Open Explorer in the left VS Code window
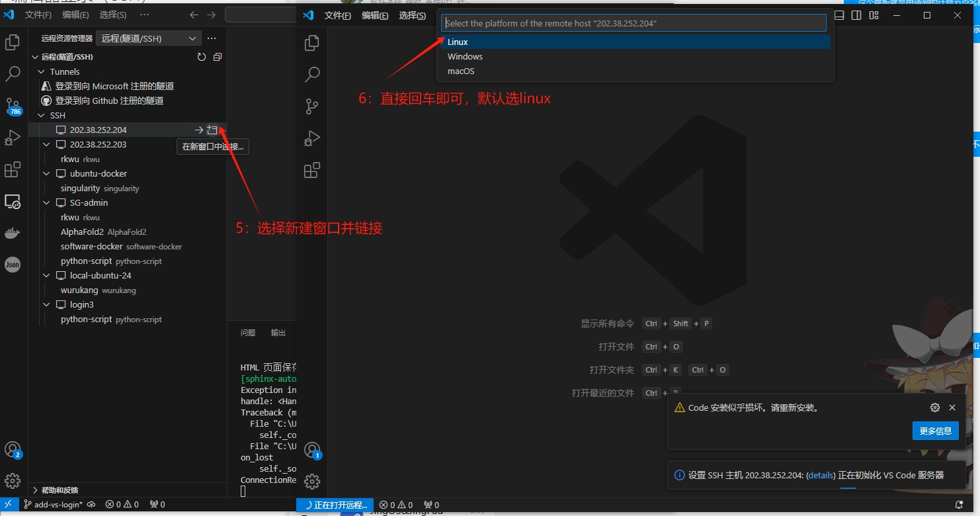 pos(13,43)
